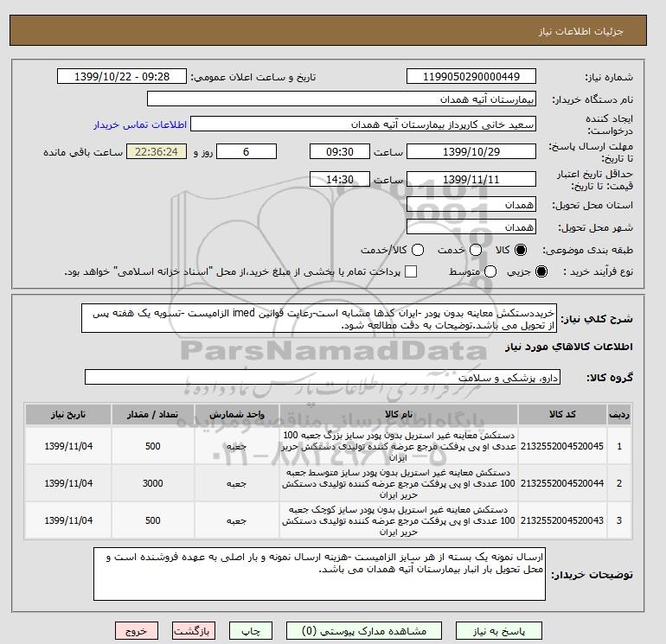Select product code 2132552004520043

(562, 520)
